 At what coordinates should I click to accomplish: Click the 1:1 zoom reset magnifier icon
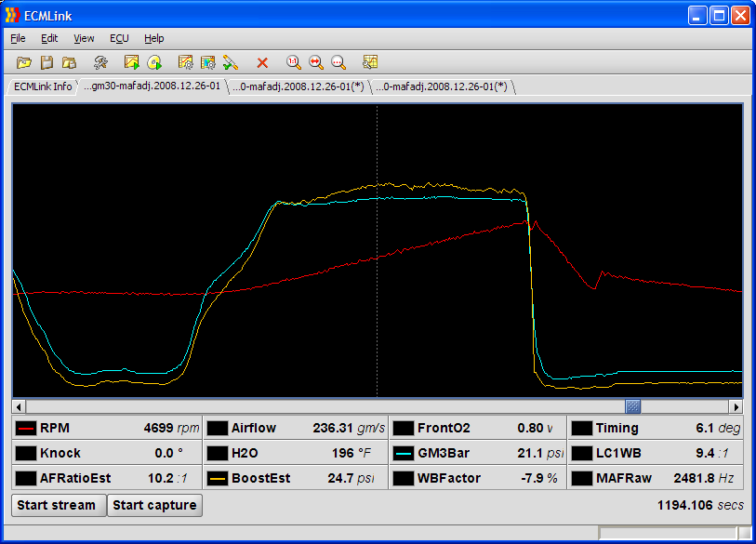294,62
